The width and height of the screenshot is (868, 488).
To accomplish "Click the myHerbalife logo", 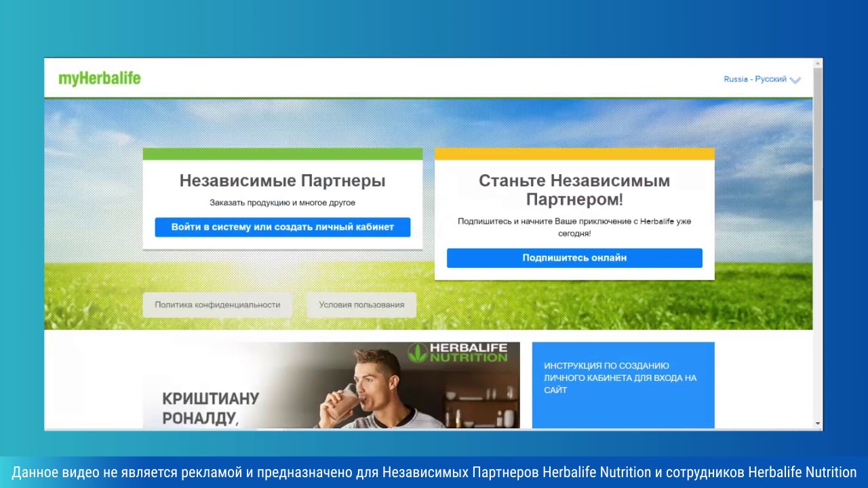I will tap(99, 79).
